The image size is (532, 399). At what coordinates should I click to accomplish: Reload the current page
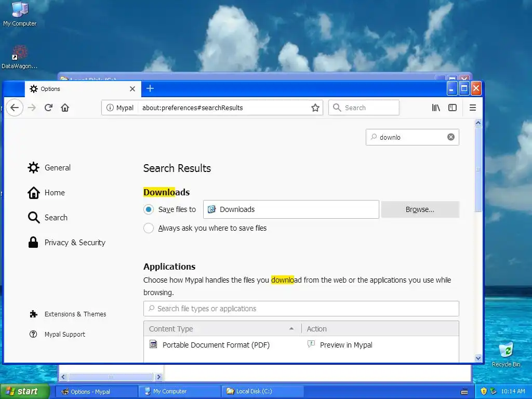point(48,108)
